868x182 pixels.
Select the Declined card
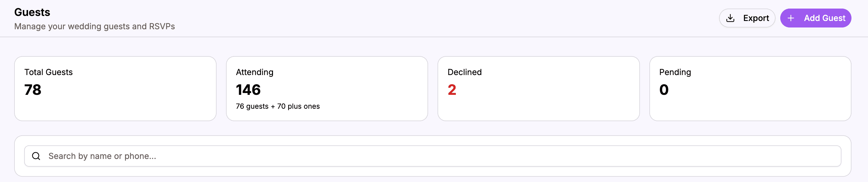(x=539, y=89)
